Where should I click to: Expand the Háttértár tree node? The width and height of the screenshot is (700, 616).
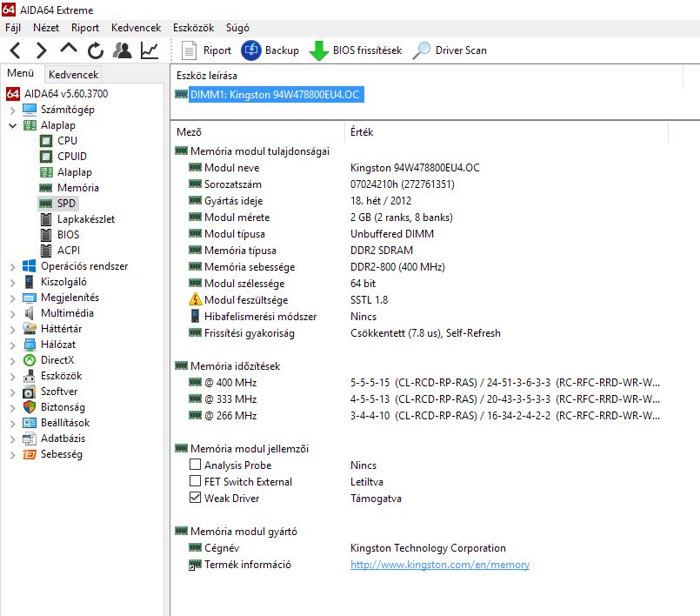tap(12, 329)
